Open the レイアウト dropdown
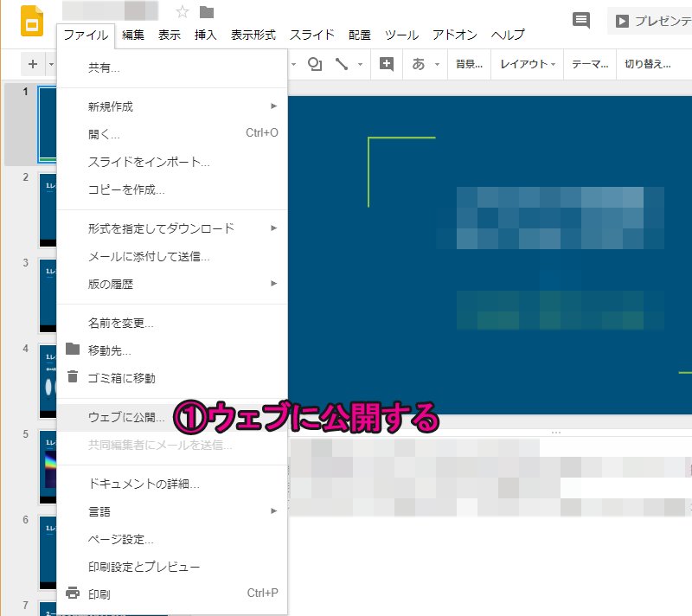The image size is (692, 616). tap(528, 64)
